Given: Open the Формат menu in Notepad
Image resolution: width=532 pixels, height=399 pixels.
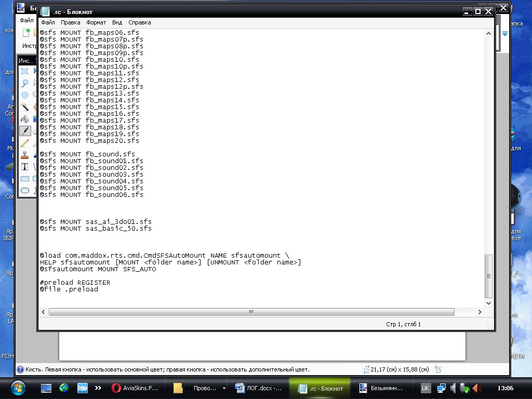Looking at the screenshot, I should pos(96,22).
